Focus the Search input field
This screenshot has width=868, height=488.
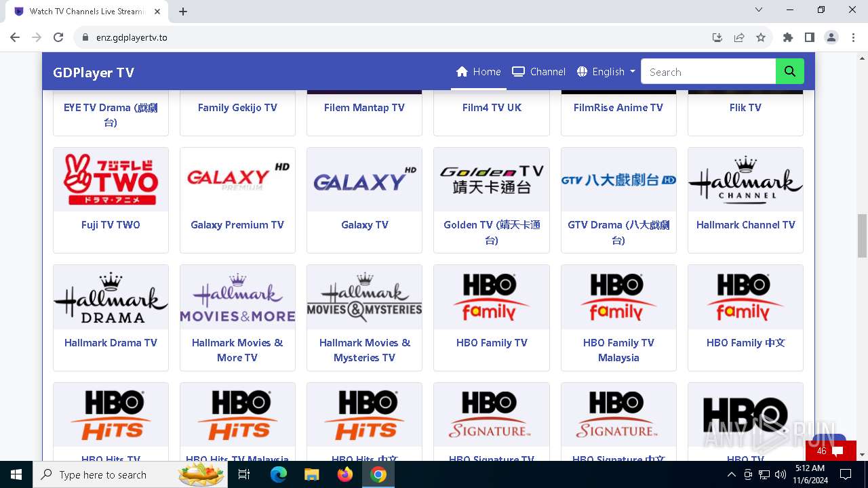coord(708,72)
